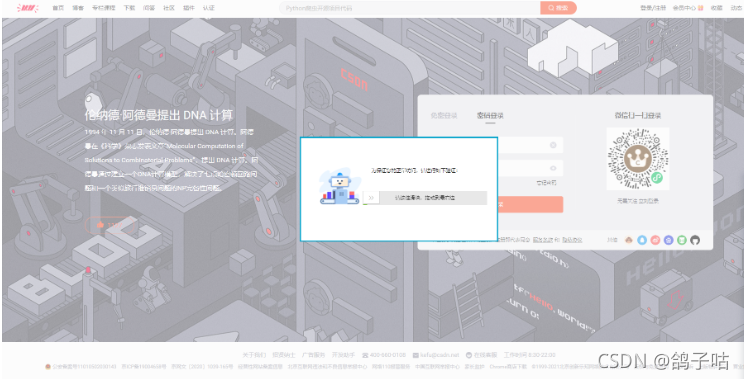Click the captcha slider track
Screen dimensions: 744x379
pos(425,198)
